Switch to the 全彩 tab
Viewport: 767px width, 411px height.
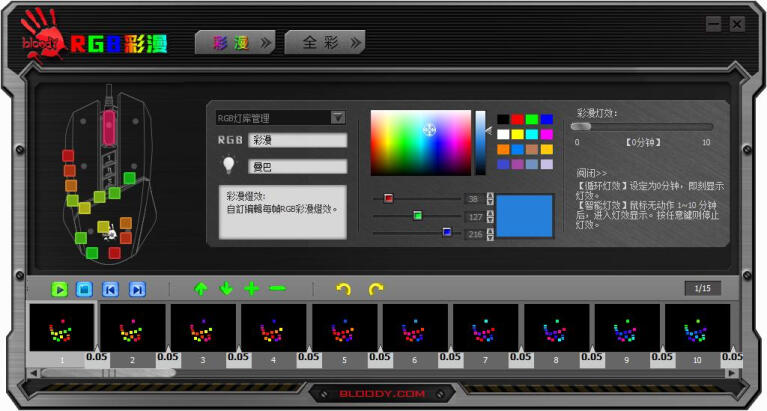[x=325, y=43]
